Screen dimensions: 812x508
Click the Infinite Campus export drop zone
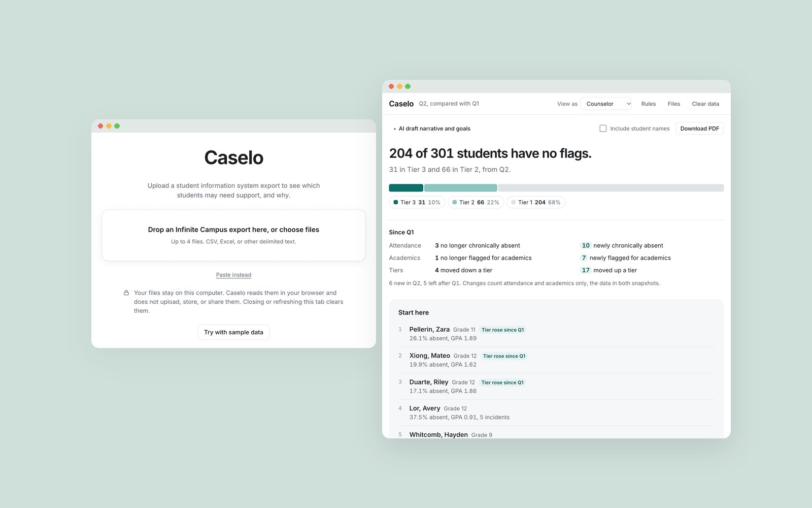pos(233,235)
